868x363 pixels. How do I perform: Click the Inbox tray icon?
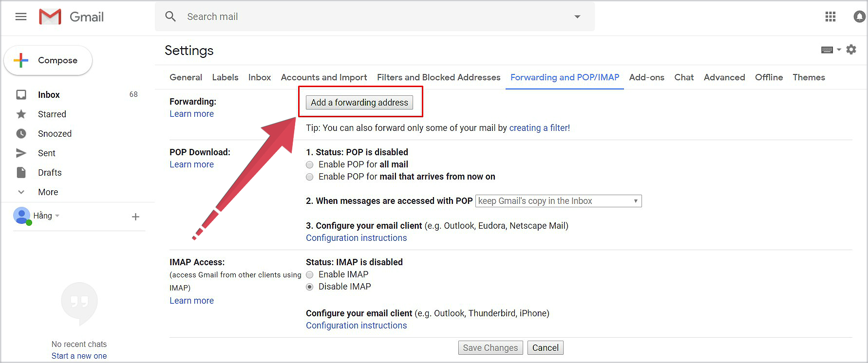pos(21,94)
